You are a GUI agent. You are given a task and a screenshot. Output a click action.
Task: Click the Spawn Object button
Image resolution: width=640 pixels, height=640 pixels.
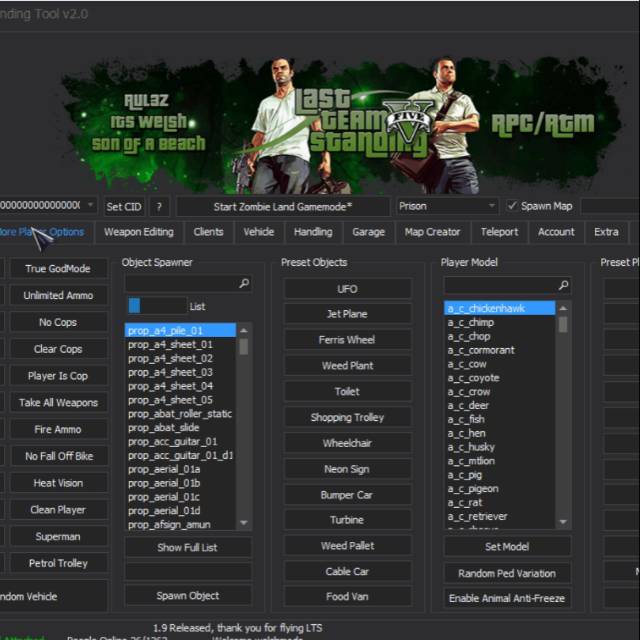coord(188,596)
